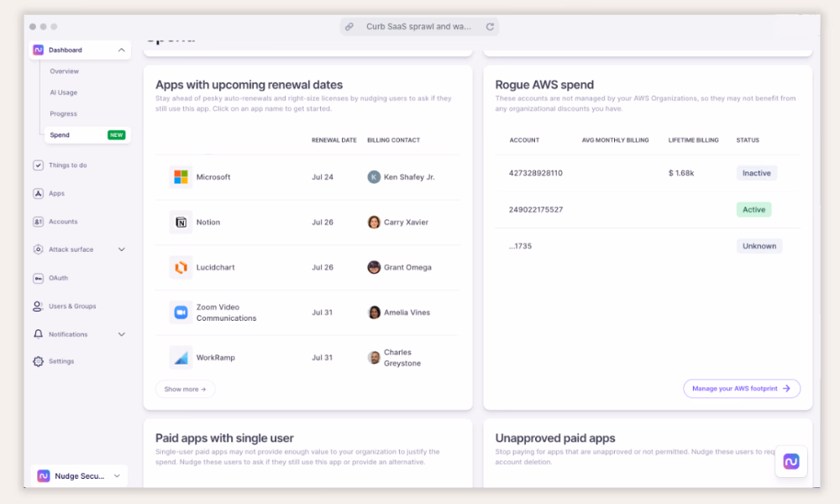Click the Settings gear icon
The image size is (840, 504).
[38, 361]
